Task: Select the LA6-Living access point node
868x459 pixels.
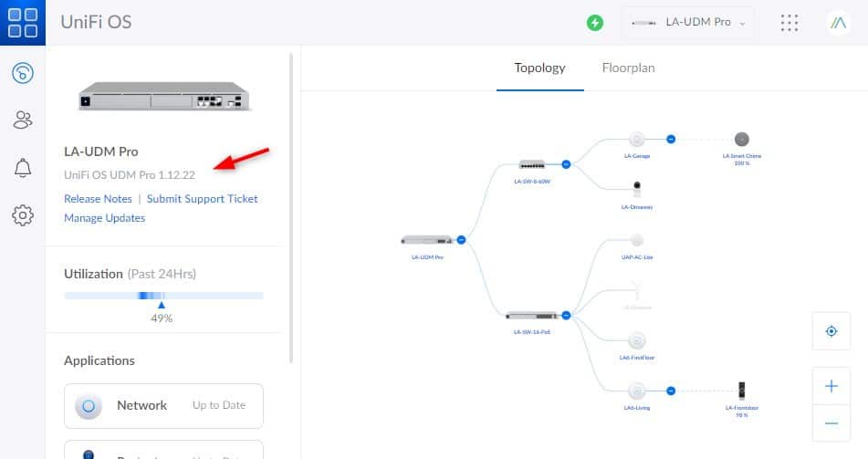Action: (637, 391)
